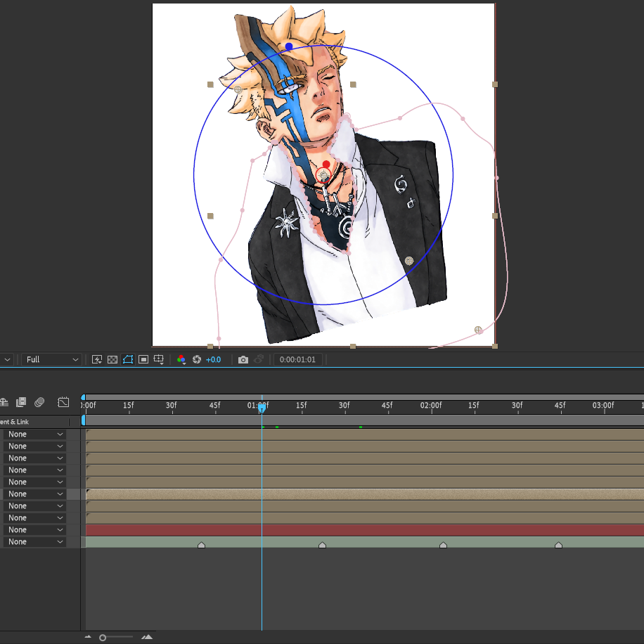Click the blue dot atop the circle
Screen dimensions: 644x644
pyautogui.click(x=289, y=47)
